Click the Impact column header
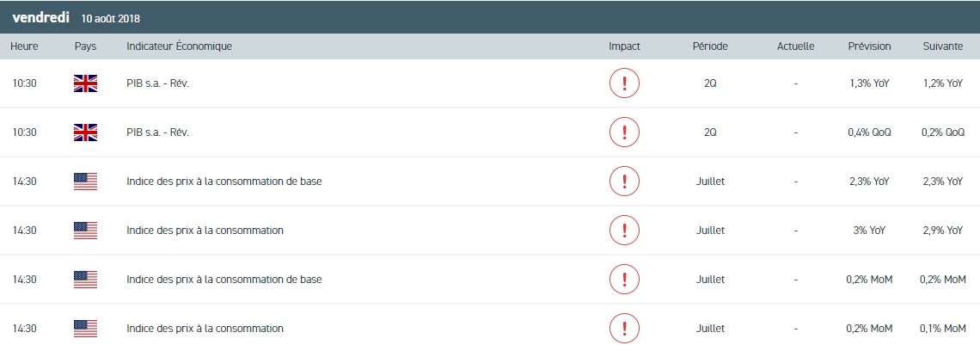The height and width of the screenshot is (351, 980). point(624,46)
